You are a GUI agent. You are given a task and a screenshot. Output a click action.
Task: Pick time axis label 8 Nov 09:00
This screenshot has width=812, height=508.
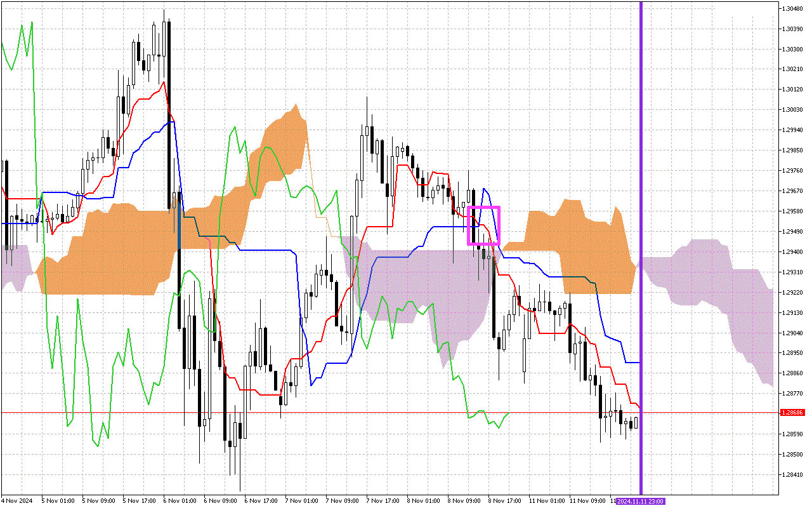[x=464, y=501]
